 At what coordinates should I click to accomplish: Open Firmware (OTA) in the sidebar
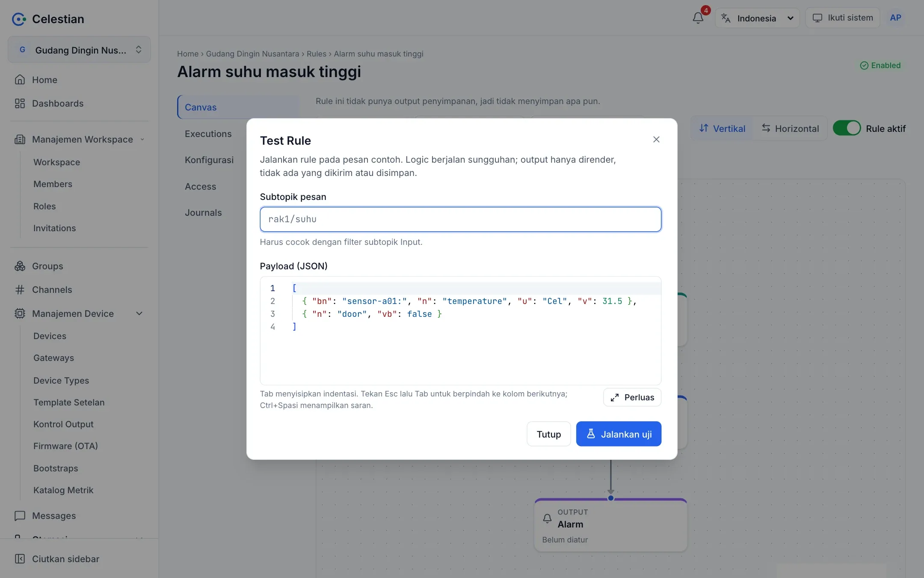tap(65, 446)
